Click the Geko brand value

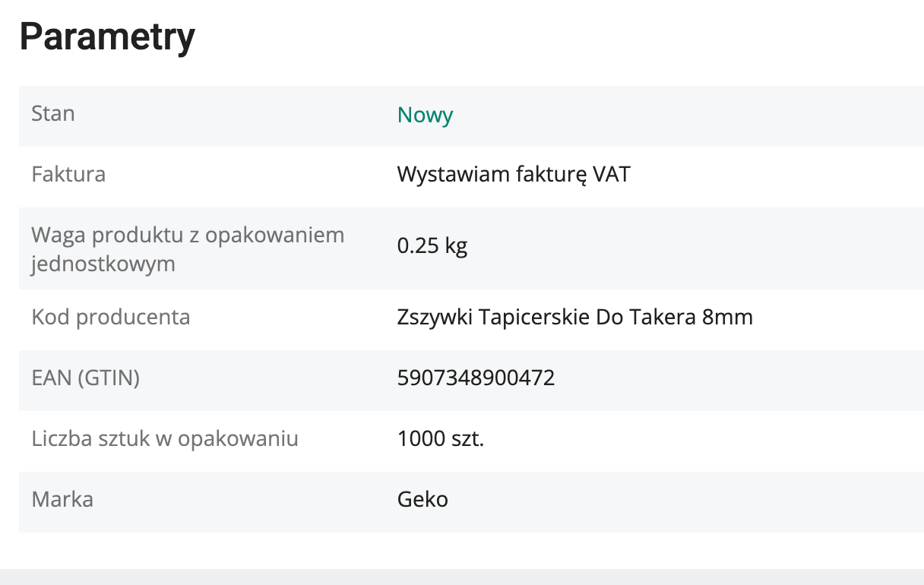pyautogui.click(x=422, y=499)
